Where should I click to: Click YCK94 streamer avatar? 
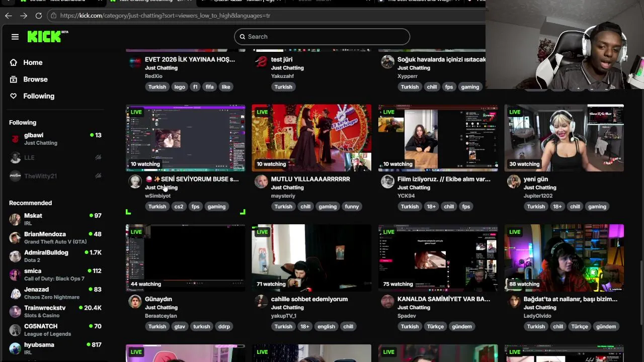coord(387,182)
